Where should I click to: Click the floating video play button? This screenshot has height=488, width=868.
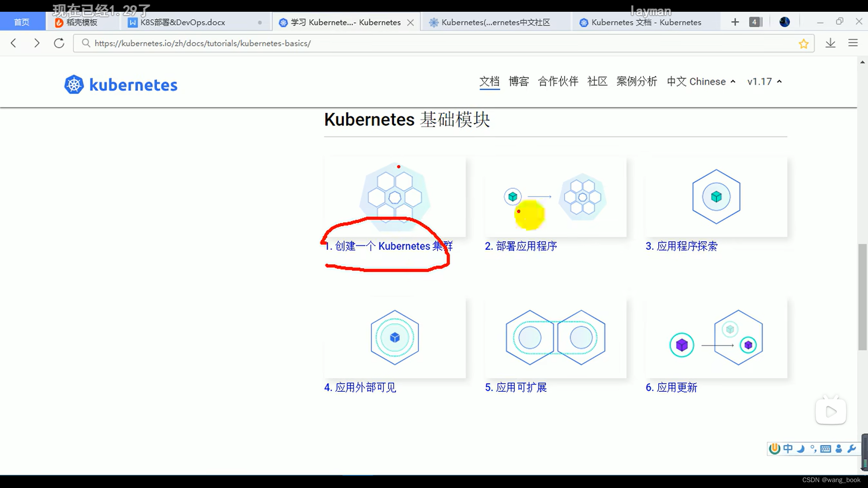(x=831, y=411)
